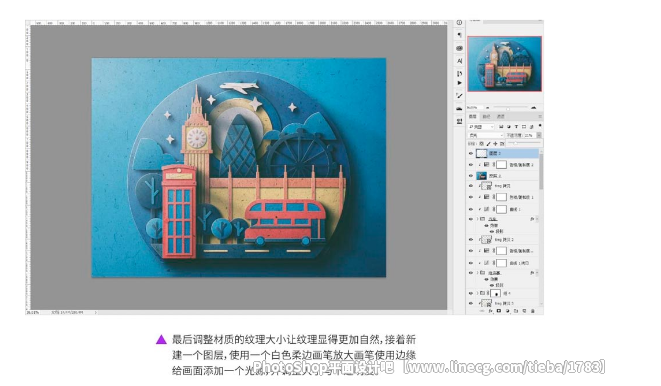Open the Layers panel options menu
Screen dimensions: 661x386
[x=540, y=116]
